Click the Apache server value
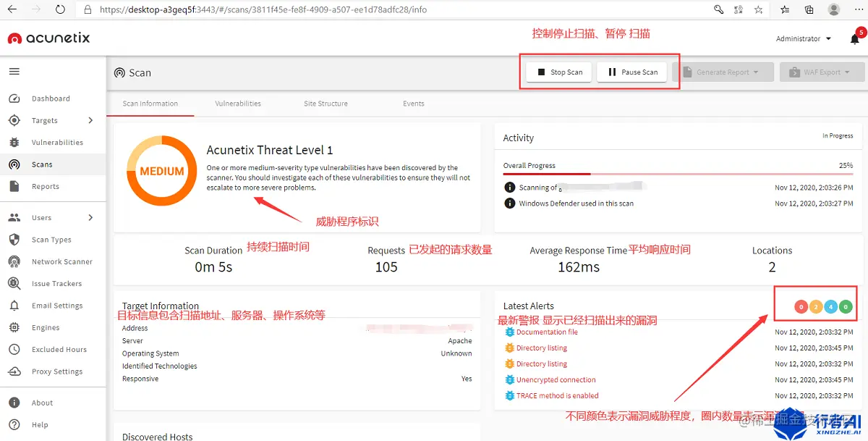This screenshot has height=441, width=868. (460, 341)
